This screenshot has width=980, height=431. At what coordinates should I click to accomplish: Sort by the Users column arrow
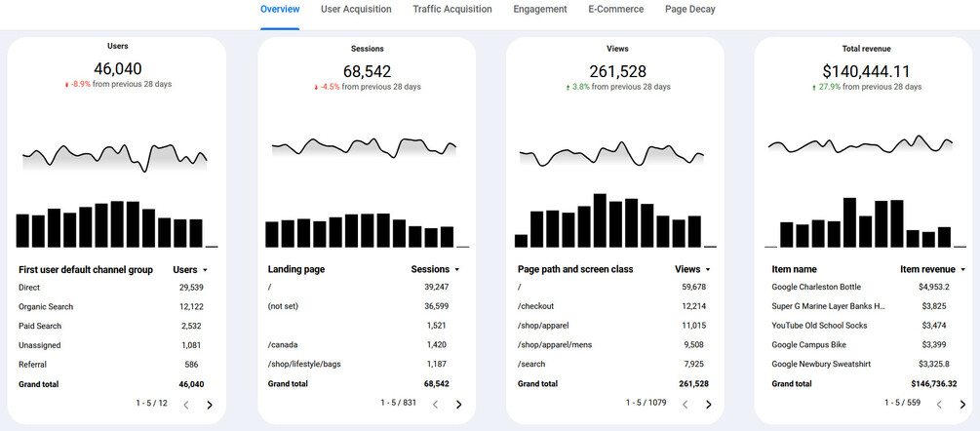point(205,270)
